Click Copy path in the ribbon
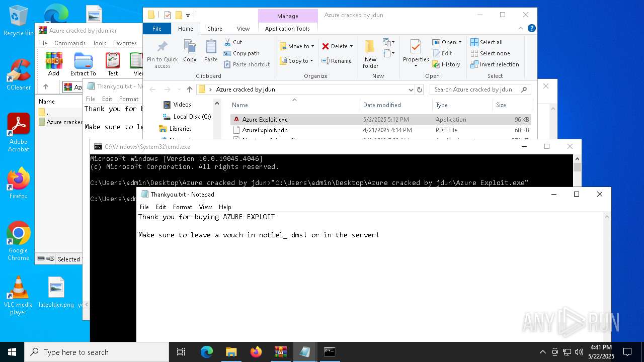This screenshot has height=362, width=644. click(242, 53)
